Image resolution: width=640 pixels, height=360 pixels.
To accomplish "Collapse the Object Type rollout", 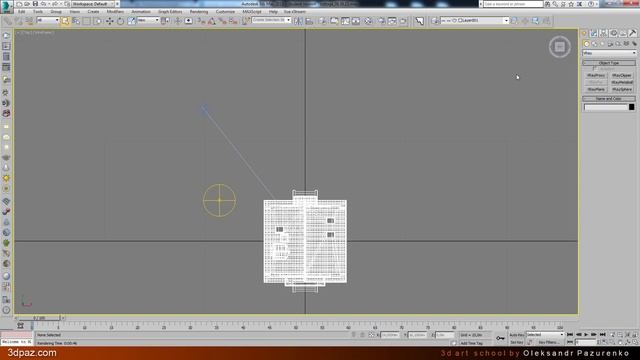I will tap(609, 63).
